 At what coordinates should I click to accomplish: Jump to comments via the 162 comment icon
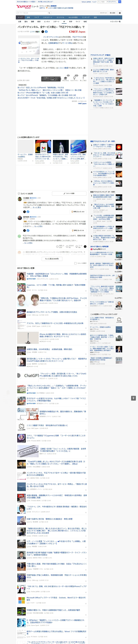click(x=33, y=32)
